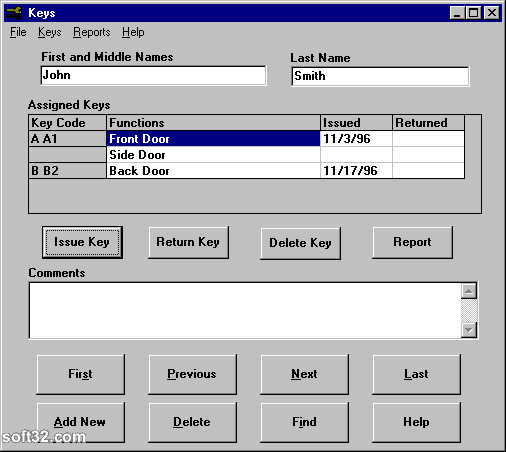Select the Issued column header
Viewport: 506px width, 452px height.
(x=356, y=123)
